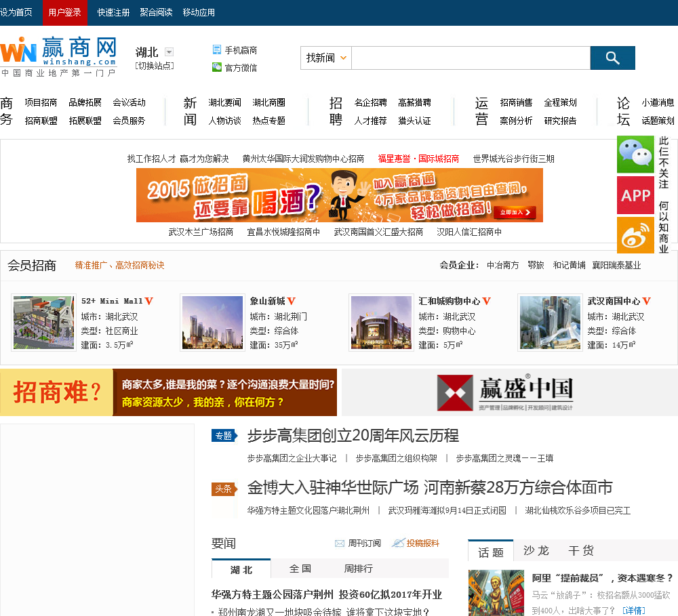Click member company 襄阳瑞泰基业

(x=616, y=266)
